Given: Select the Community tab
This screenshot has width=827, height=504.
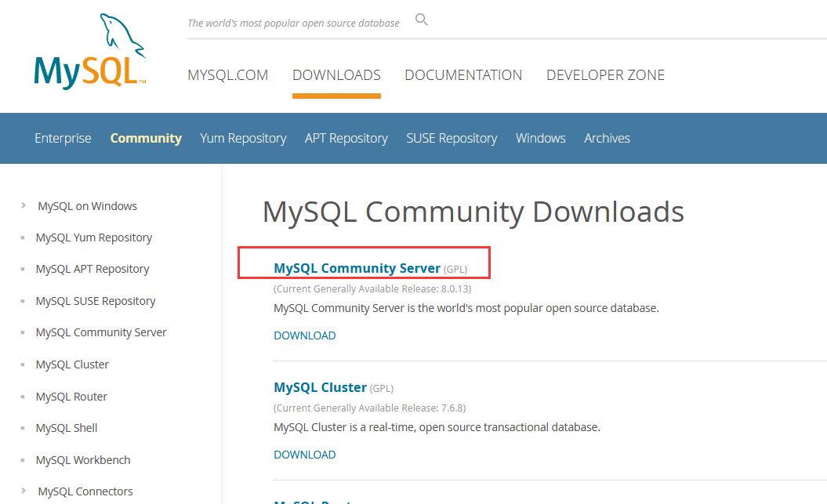Looking at the screenshot, I should click(146, 138).
